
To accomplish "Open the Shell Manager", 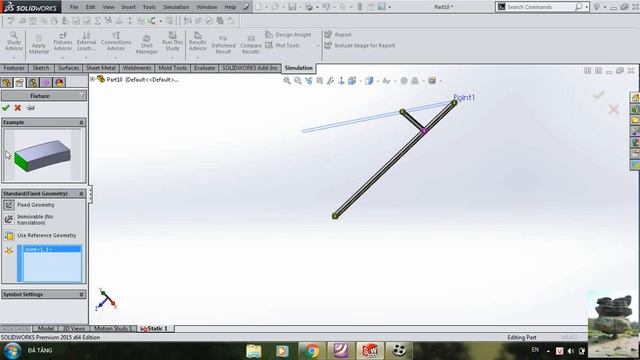I will pos(147,44).
